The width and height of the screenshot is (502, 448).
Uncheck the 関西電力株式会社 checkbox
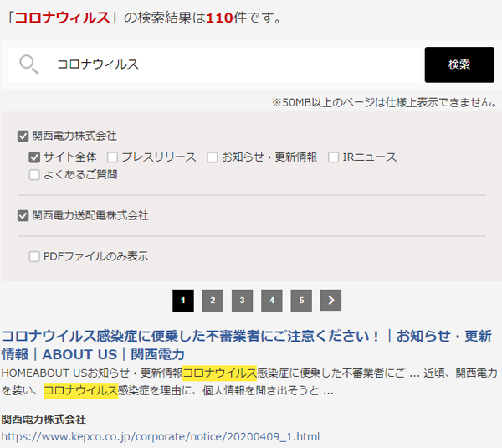[23, 136]
